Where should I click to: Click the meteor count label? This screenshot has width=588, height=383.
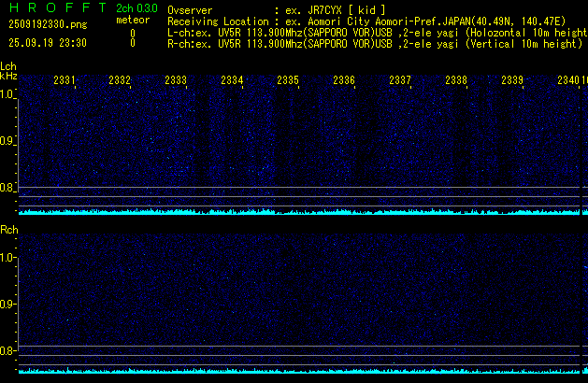point(132,20)
